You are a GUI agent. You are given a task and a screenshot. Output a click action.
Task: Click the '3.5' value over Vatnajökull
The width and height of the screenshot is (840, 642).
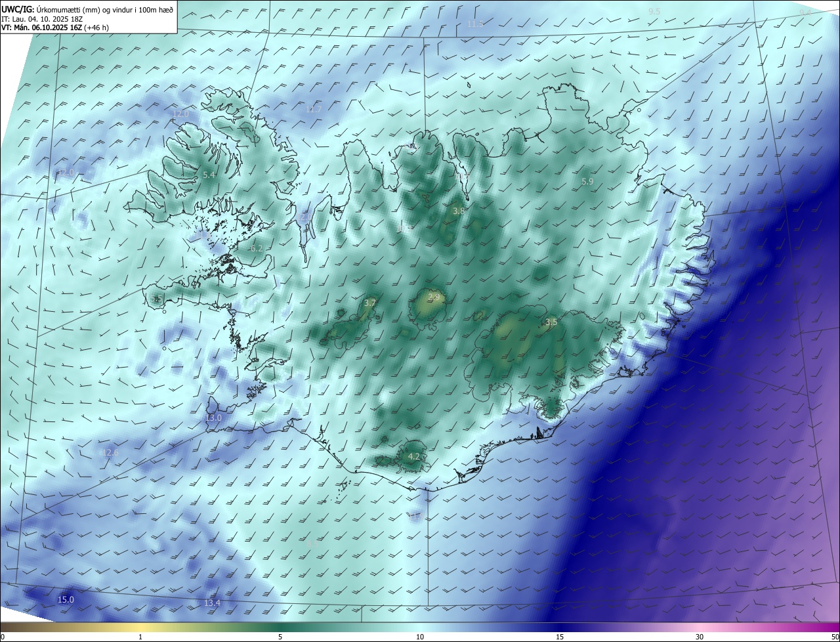[x=551, y=322]
